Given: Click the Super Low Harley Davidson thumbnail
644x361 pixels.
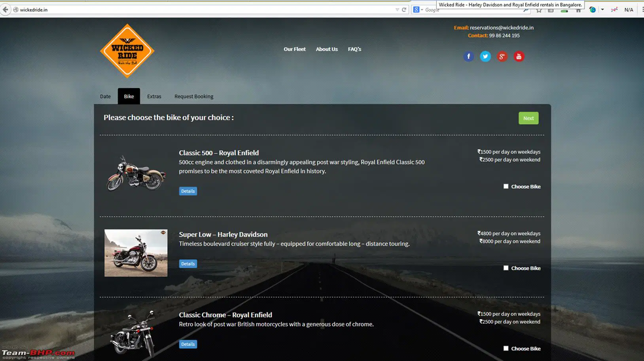Looking at the screenshot, I should [136, 253].
